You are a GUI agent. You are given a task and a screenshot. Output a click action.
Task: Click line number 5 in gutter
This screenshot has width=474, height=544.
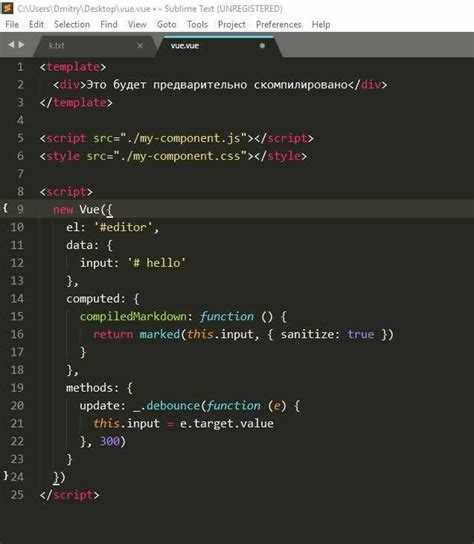[x=20, y=138]
